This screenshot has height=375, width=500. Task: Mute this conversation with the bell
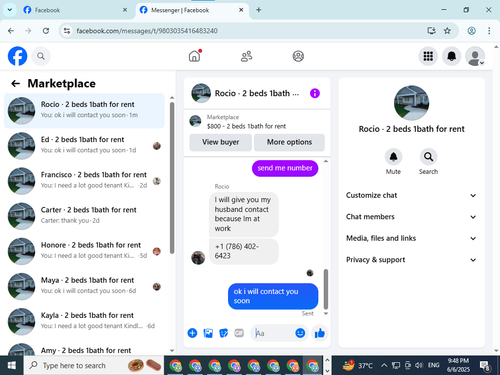393,157
